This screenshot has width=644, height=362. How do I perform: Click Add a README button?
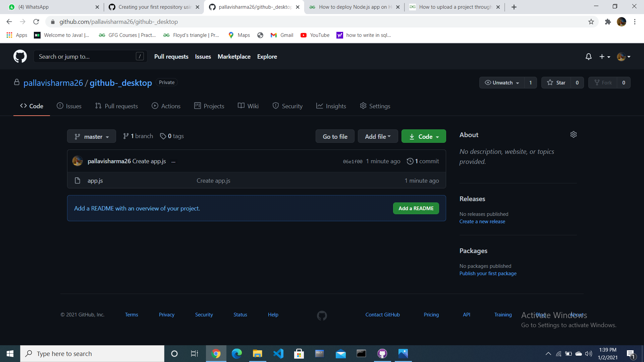[x=416, y=208]
